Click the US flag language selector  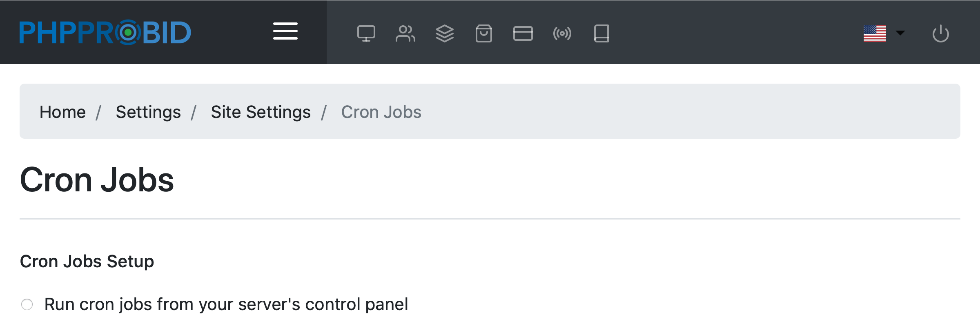tap(875, 33)
